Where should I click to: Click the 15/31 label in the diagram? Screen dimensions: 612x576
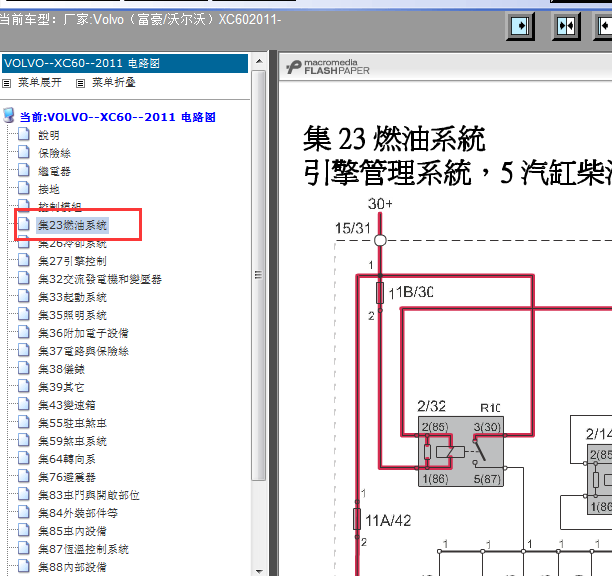[x=353, y=228]
